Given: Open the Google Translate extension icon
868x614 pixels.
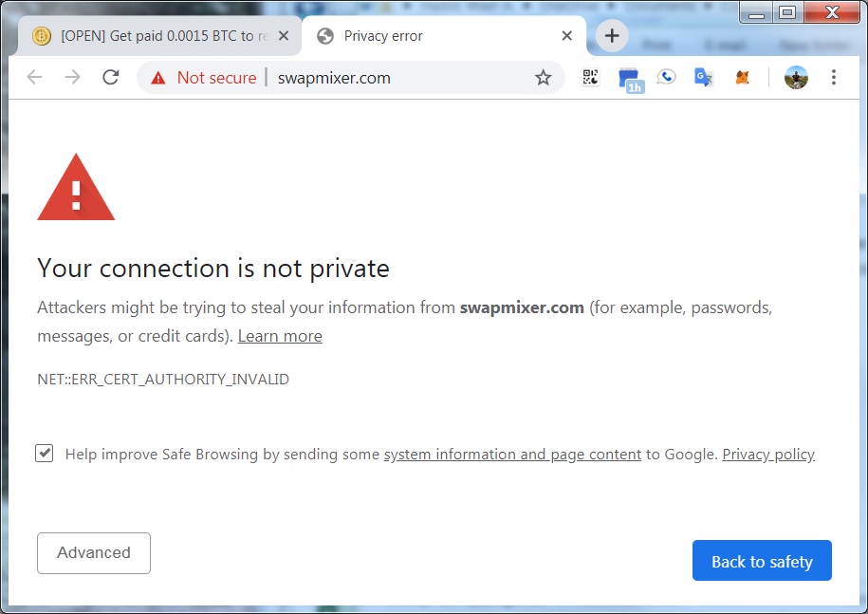Looking at the screenshot, I should [x=704, y=77].
